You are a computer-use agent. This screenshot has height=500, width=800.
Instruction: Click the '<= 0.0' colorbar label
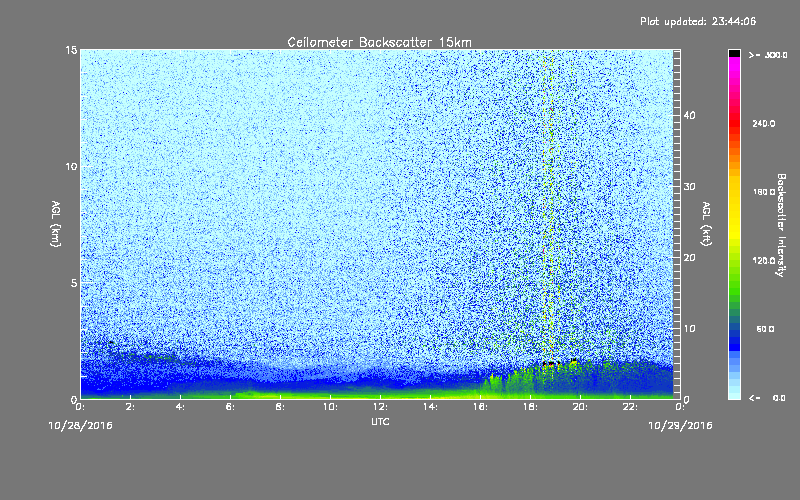(x=767, y=398)
